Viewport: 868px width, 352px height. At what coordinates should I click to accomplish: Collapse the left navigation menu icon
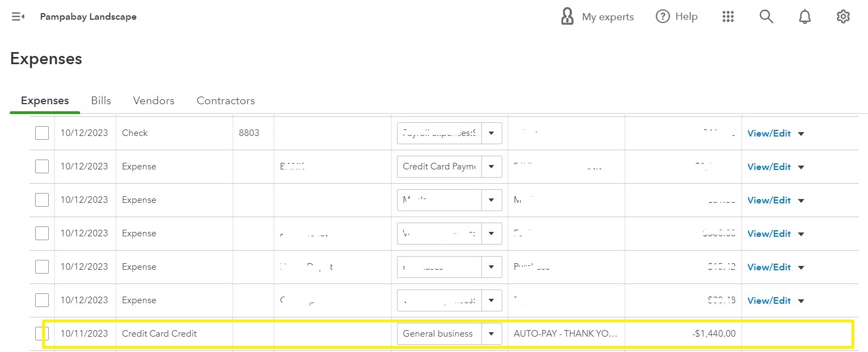18,16
